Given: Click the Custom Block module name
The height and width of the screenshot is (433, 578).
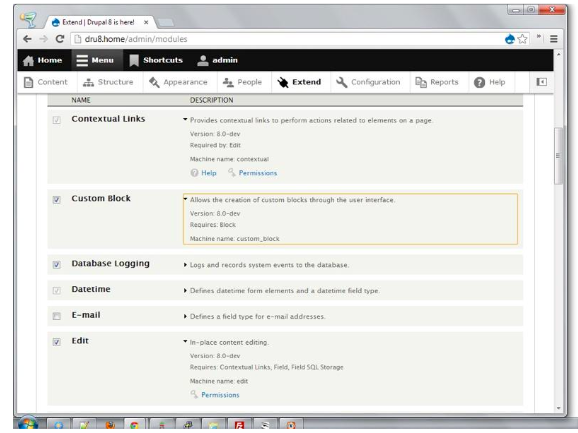Looking at the screenshot, I should coord(101,198).
